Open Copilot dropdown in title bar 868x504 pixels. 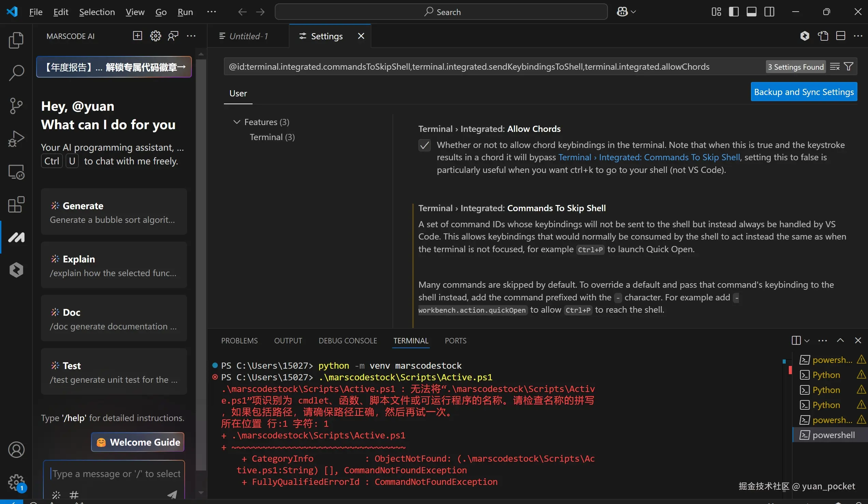pyautogui.click(x=633, y=12)
